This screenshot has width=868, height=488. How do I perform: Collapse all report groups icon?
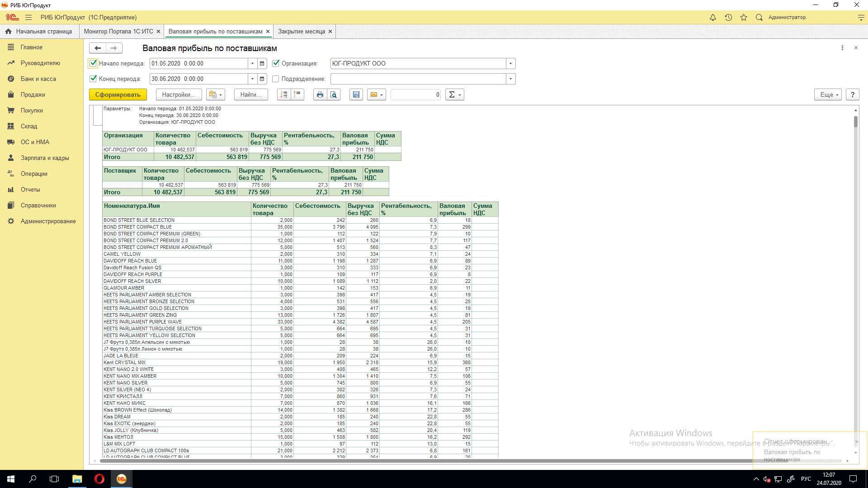[x=297, y=94]
